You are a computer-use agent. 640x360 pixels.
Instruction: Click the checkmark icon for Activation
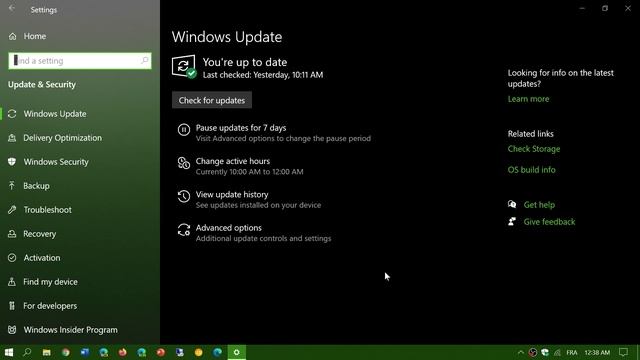pyautogui.click(x=12, y=258)
